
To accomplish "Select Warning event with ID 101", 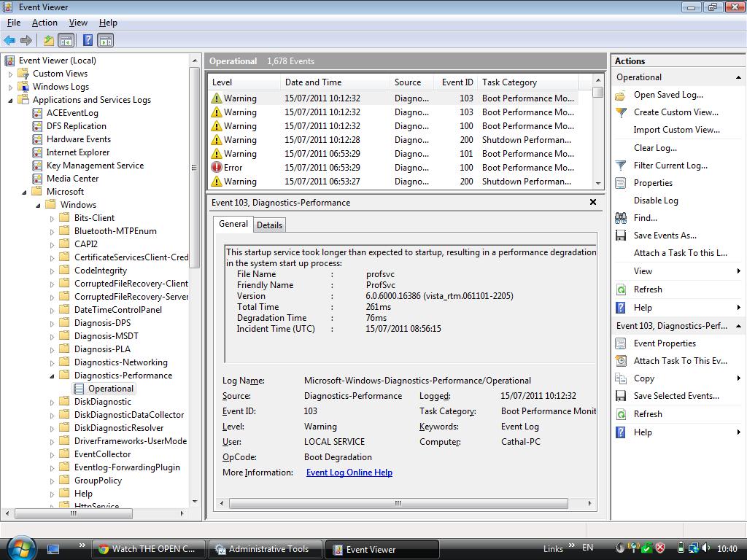I will click(393, 154).
